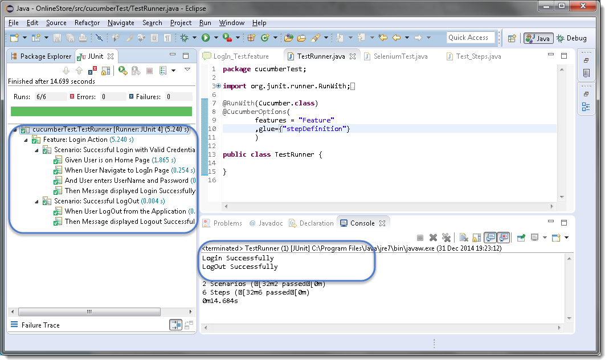Click the New Java Package icon

click(x=251, y=38)
